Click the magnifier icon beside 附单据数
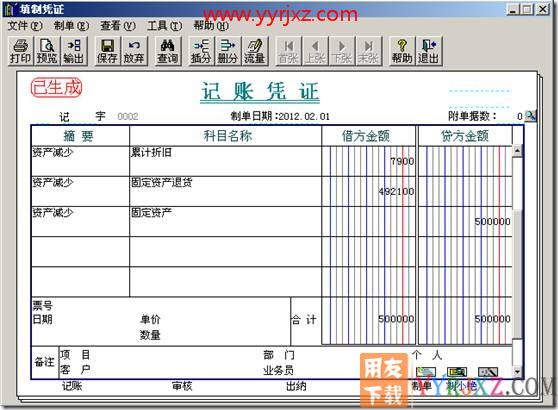This screenshot has width=558, height=410. click(530, 116)
